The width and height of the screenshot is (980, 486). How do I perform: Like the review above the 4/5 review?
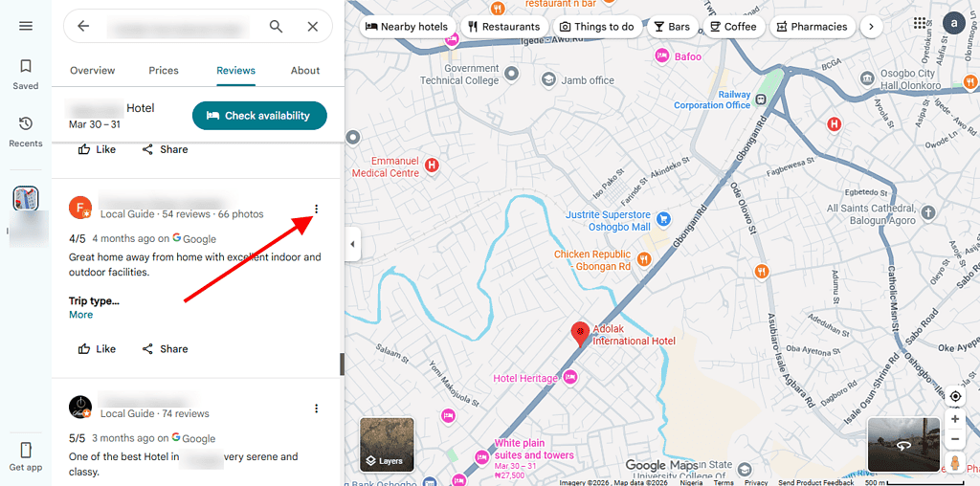coord(97,149)
